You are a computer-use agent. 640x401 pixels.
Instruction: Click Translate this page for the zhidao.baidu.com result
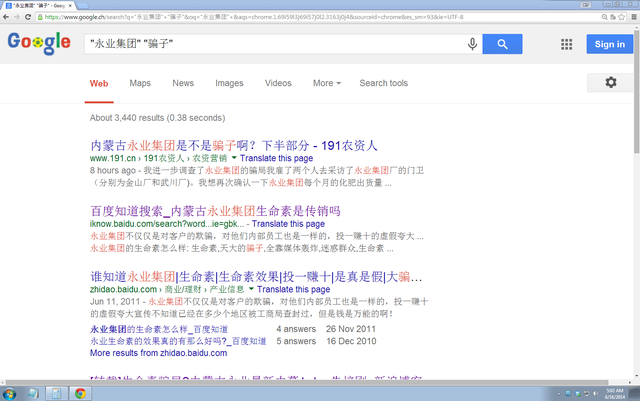click(x=293, y=289)
